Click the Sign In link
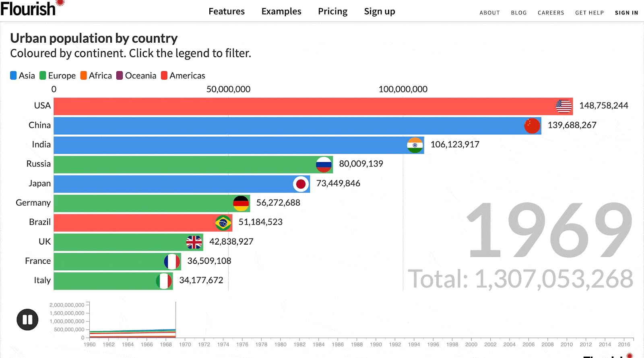Screen dimensions: 644x358 [x=627, y=13]
